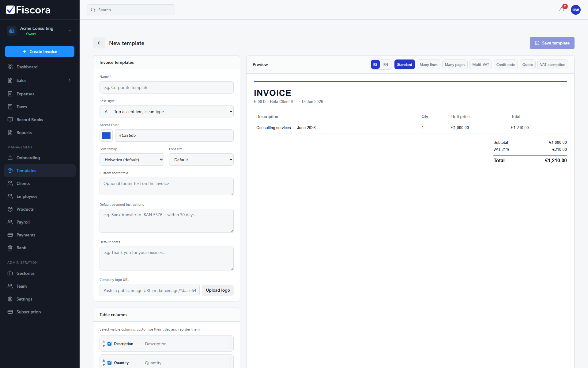Click the Default notes text area
The image size is (588, 368).
click(x=167, y=259)
